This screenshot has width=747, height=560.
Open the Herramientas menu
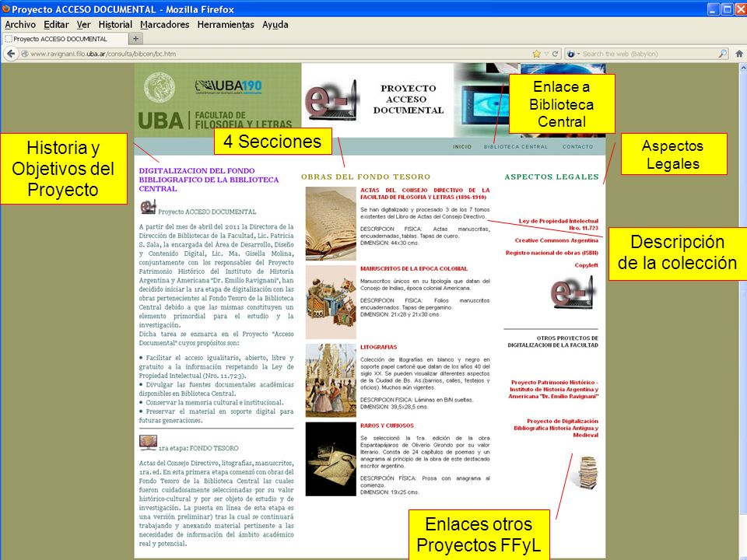point(226,24)
